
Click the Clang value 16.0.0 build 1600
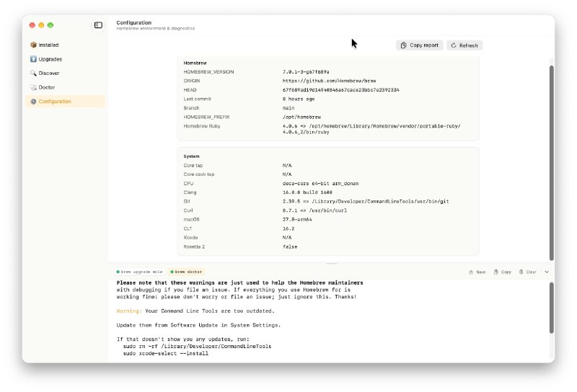[x=307, y=192]
